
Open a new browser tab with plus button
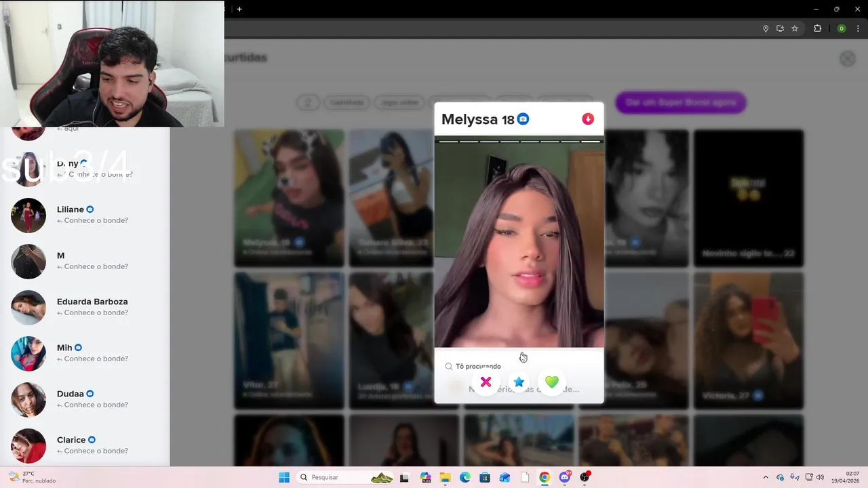(x=239, y=9)
